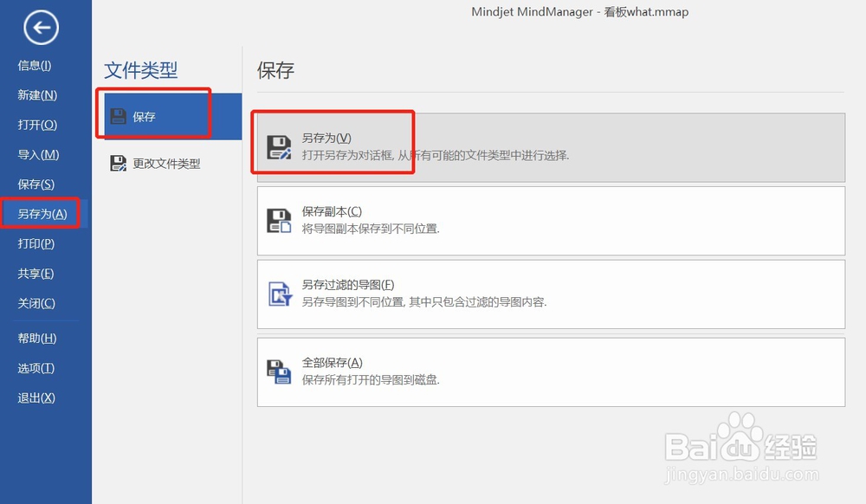Open the 共享(E) menu item

36,274
